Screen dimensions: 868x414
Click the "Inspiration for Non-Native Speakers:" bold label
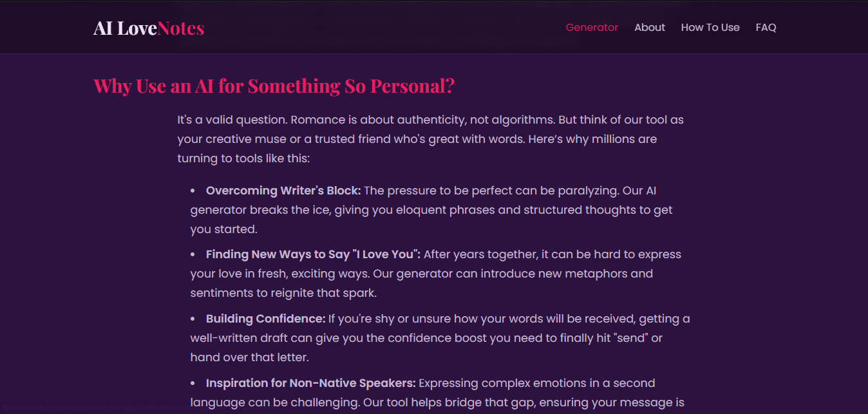coord(310,383)
